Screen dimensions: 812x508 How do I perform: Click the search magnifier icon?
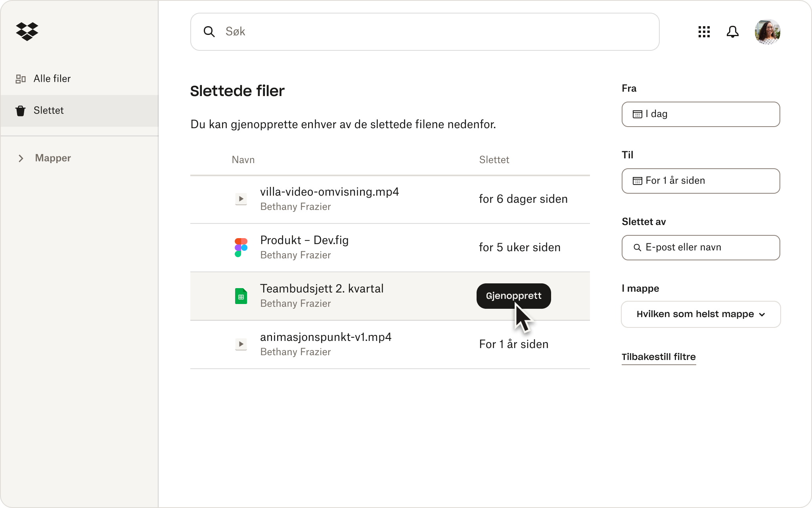tap(209, 32)
